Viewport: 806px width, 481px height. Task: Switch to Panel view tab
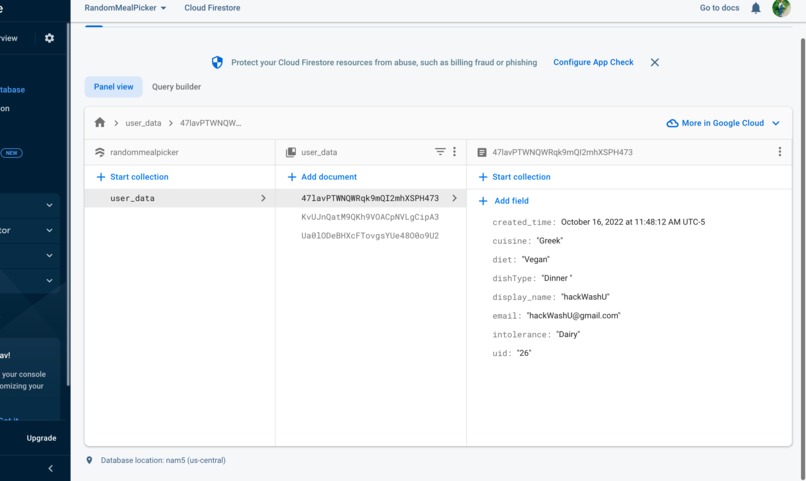point(113,87)
